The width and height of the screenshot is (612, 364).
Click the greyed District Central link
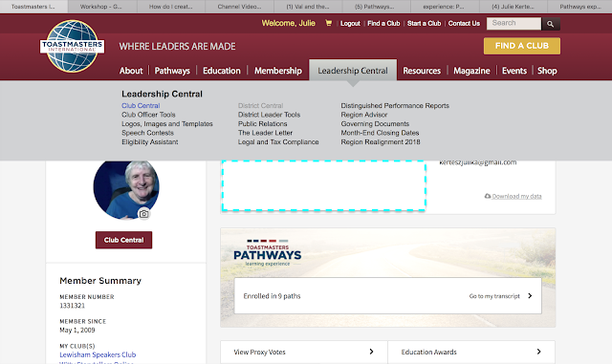(x=260, y=106)
